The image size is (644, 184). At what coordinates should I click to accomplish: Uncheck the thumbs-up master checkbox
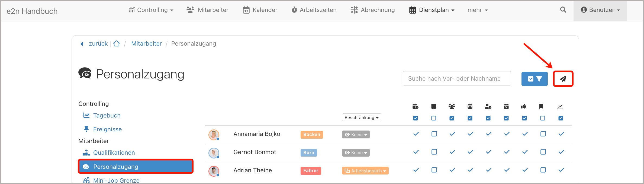[x=524, y=118]
